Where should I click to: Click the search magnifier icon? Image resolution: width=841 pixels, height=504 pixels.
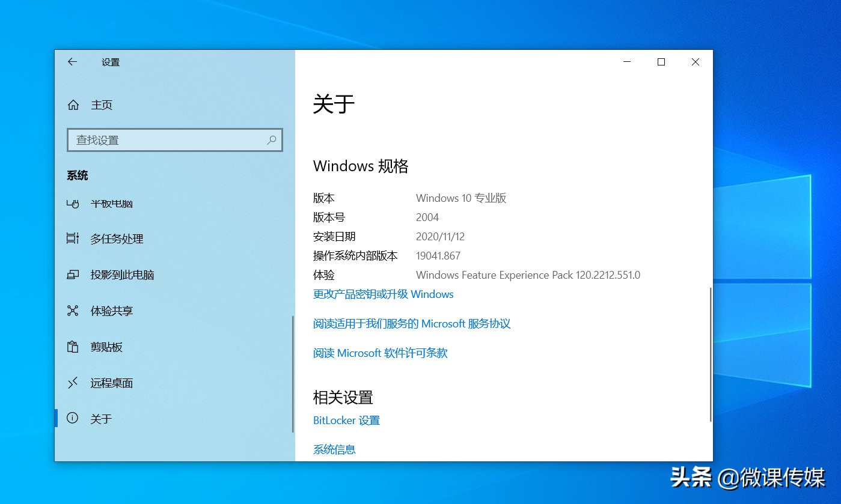click(x=272, y=140)
